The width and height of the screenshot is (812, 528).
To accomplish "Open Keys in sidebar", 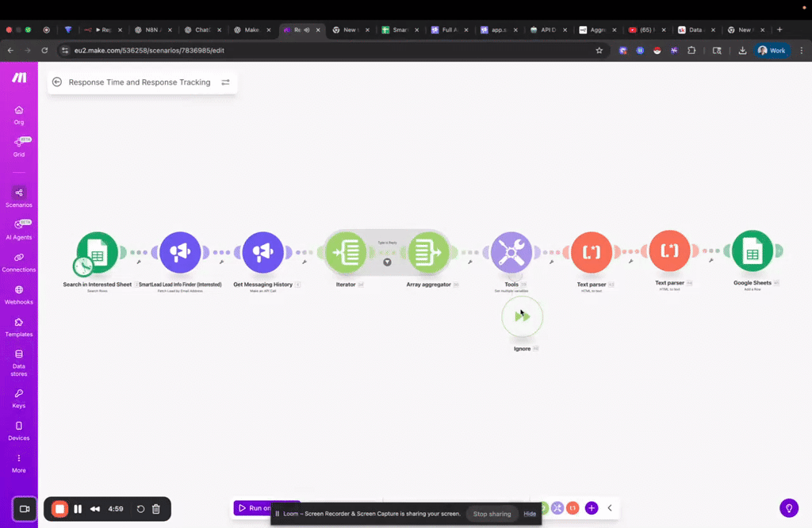I will (19, 399).
